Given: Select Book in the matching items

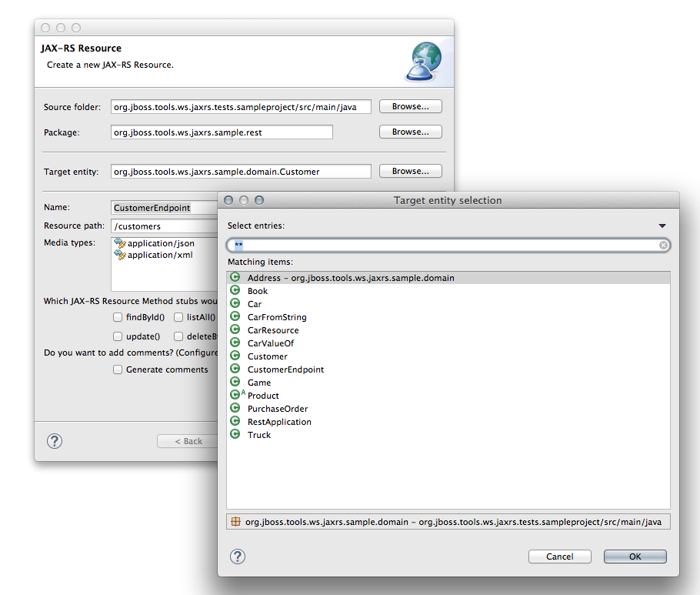Looking at the screenshot, I should (x=448, y=291).
